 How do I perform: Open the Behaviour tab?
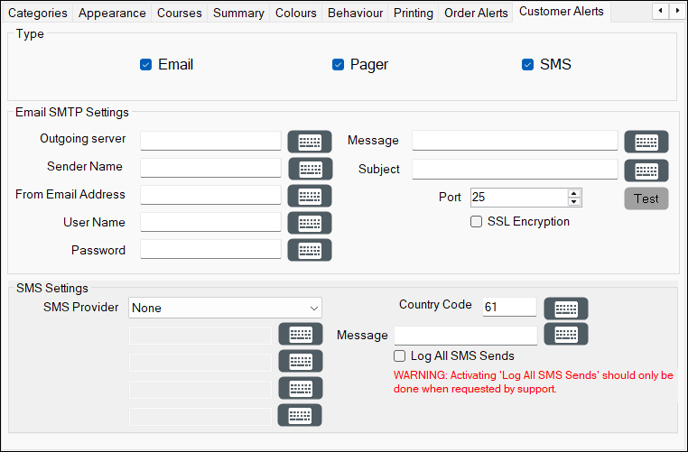click(x=355, y=13)
